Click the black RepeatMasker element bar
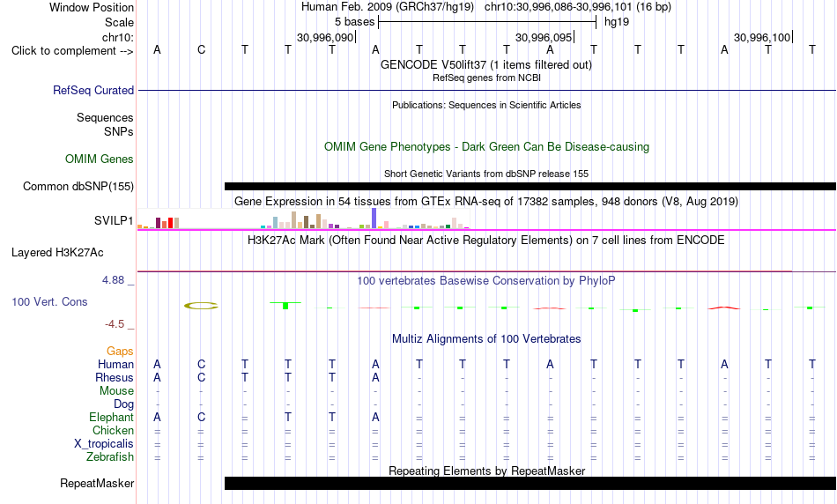The image size is (837, 504). coord(530,483)
